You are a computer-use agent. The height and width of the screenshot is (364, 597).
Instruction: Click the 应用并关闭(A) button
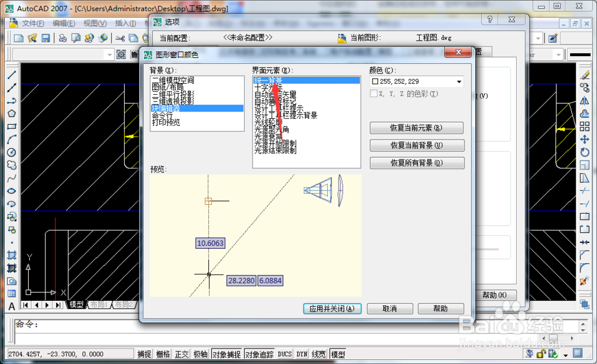click(332, 309)
